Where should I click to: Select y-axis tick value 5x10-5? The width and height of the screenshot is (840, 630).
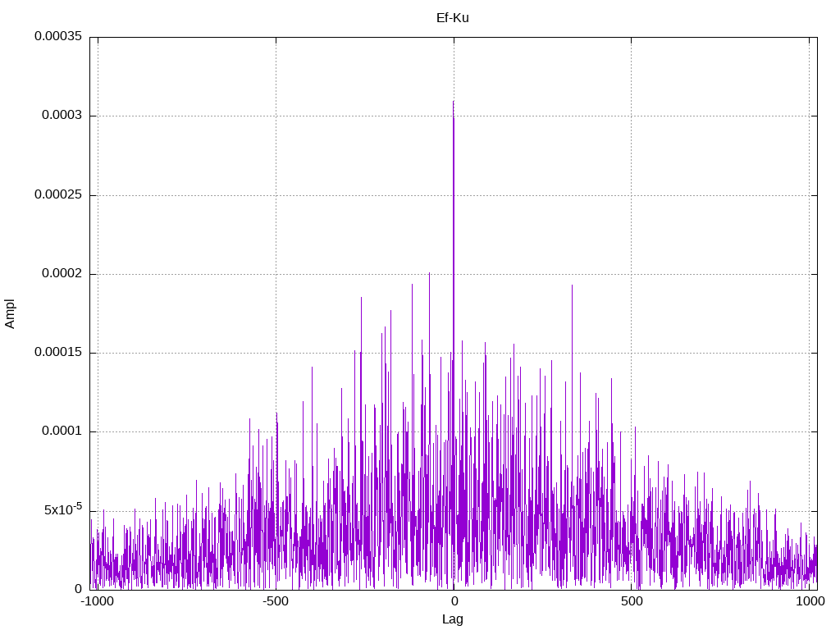tap(63, 509)
